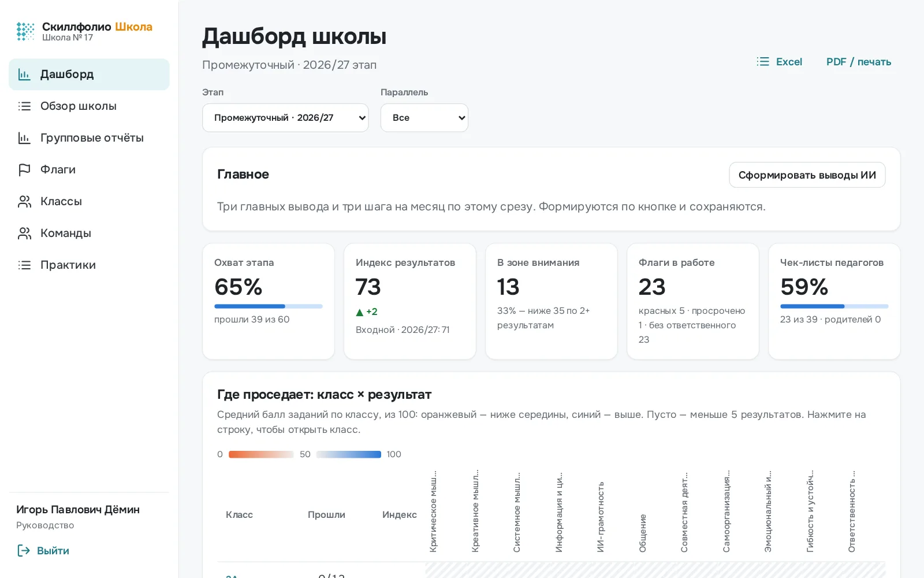The height and width of the screenshot is (578, 924).
Task: Click the Школа № 17 label
Action: click(x=68, y=38)
